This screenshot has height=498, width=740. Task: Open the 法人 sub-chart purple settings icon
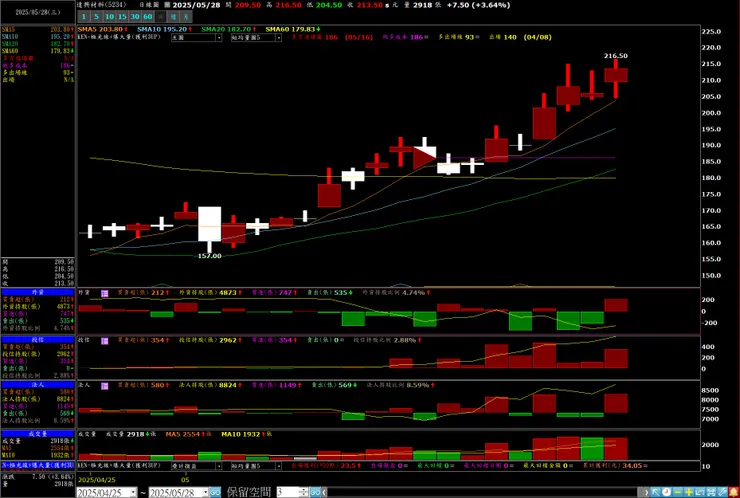coord(105,386)
